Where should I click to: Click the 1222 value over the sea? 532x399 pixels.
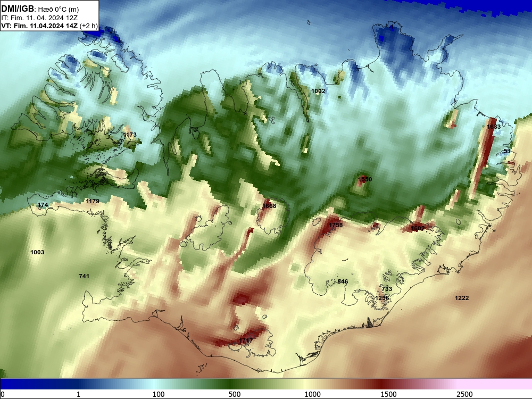[462, 298]
